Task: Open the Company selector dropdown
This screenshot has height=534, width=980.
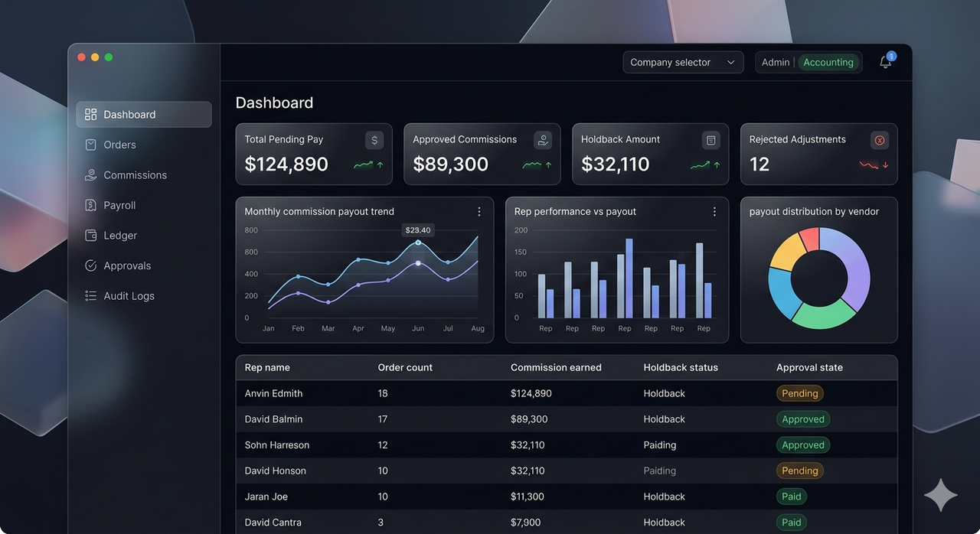Action: coord(683,63)
